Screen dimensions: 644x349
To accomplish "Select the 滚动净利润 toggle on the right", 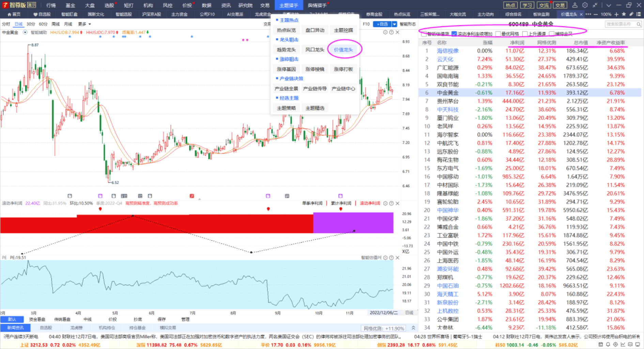I will [x=370, y=203].
